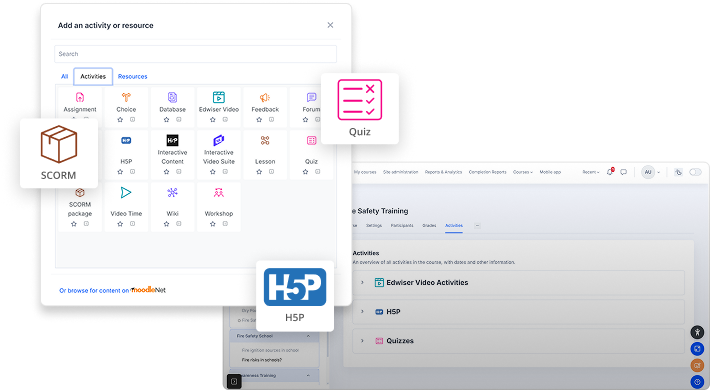The width and height of the screenshot is (710, 390).
Task: Open Reports & Analytics link
Action: tap(443, 172)
